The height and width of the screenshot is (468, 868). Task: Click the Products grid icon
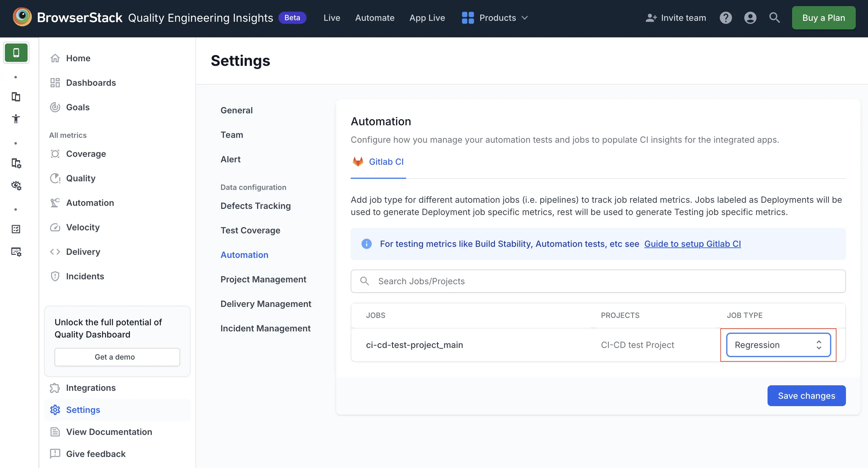[468, 18]
